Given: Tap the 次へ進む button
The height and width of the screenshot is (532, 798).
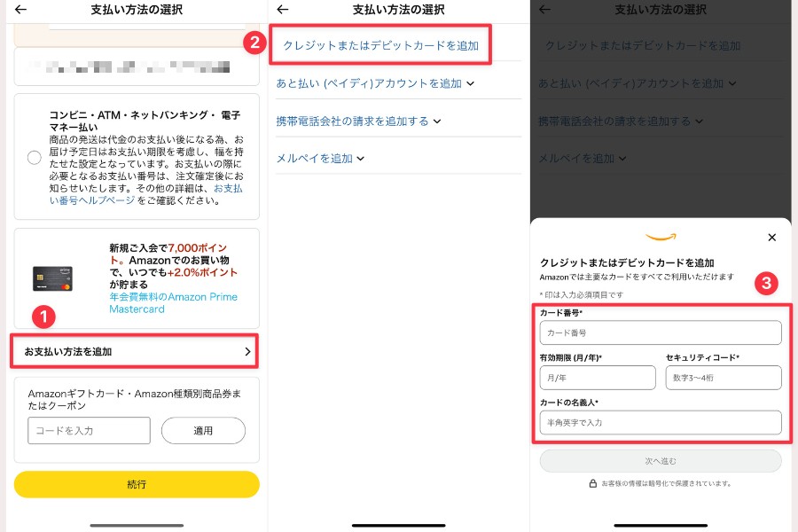Looking at the screenshot, I should point(661,461).
